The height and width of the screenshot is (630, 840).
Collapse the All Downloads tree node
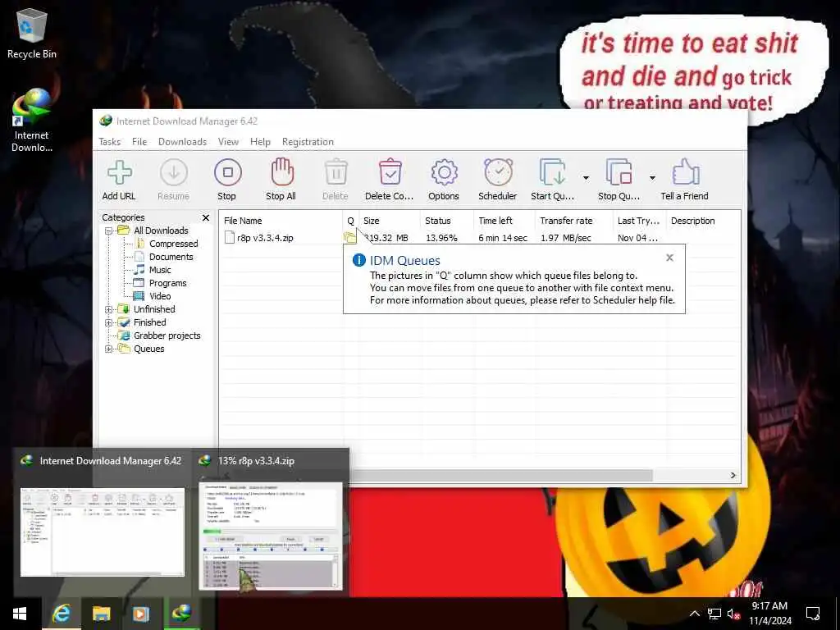pyautogui.click(x=109, y=231)
